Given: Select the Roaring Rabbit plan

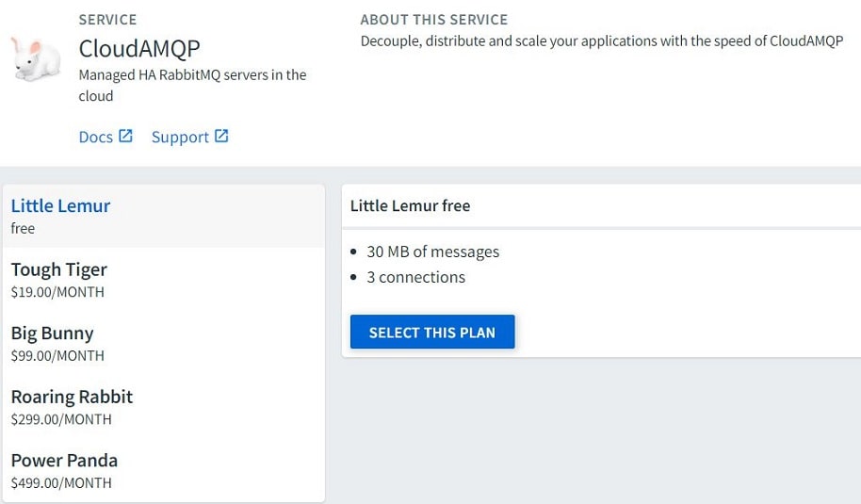Looking at the screenshot, I should 164,407.
